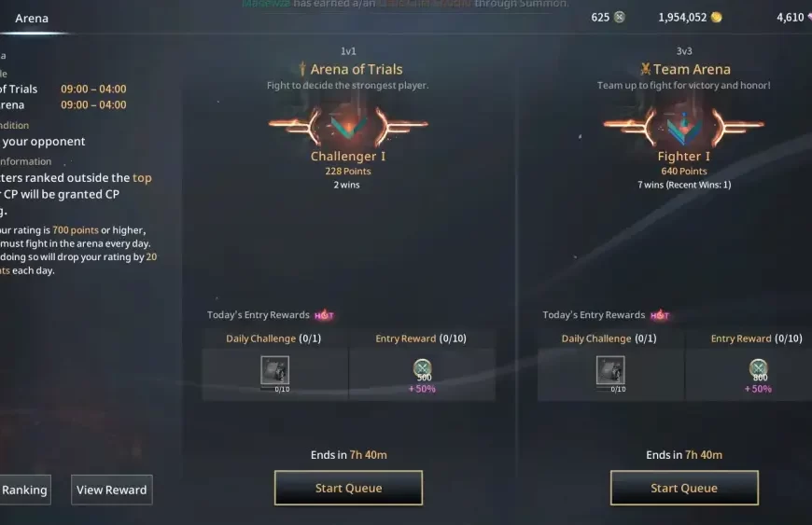Screen dimensions: 812x525
Task: Open the 1v1 Daily Challenge reward box icon
Action: point(275,370)
